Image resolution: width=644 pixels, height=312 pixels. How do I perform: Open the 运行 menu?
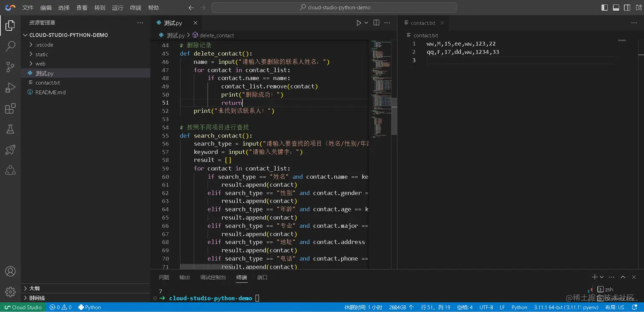click(x=118, y=8)
